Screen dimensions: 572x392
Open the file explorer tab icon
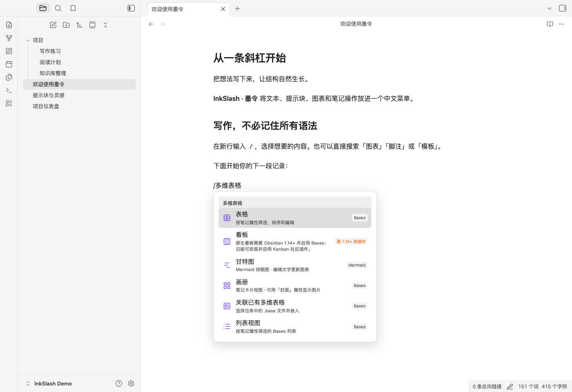43,8
